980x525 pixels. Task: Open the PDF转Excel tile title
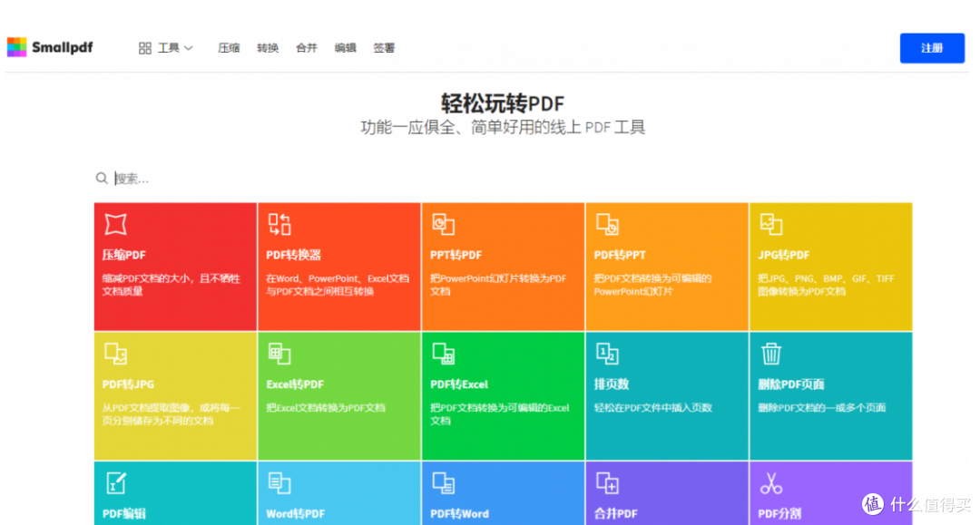tap(459, 384)
